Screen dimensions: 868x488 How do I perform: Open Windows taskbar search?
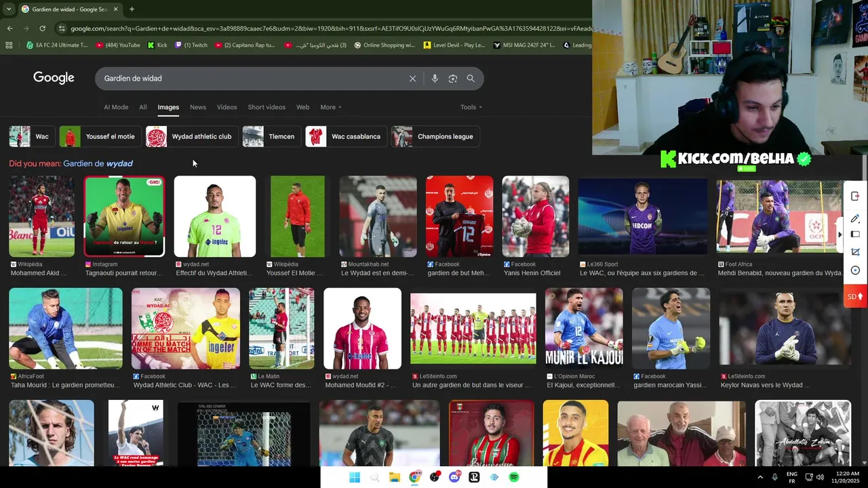pos(374,477)
